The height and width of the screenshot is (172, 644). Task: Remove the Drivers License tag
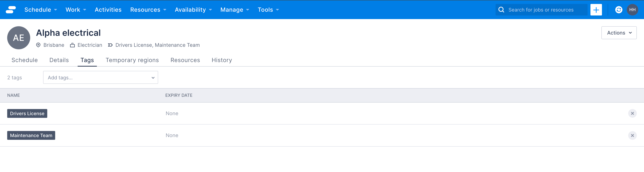632,113
